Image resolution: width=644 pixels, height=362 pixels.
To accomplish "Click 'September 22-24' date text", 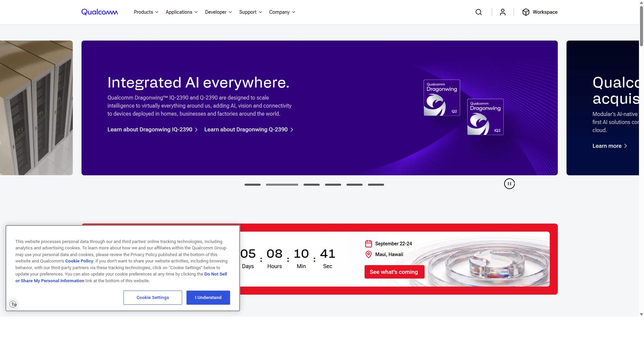I will [x=393, y=244].
